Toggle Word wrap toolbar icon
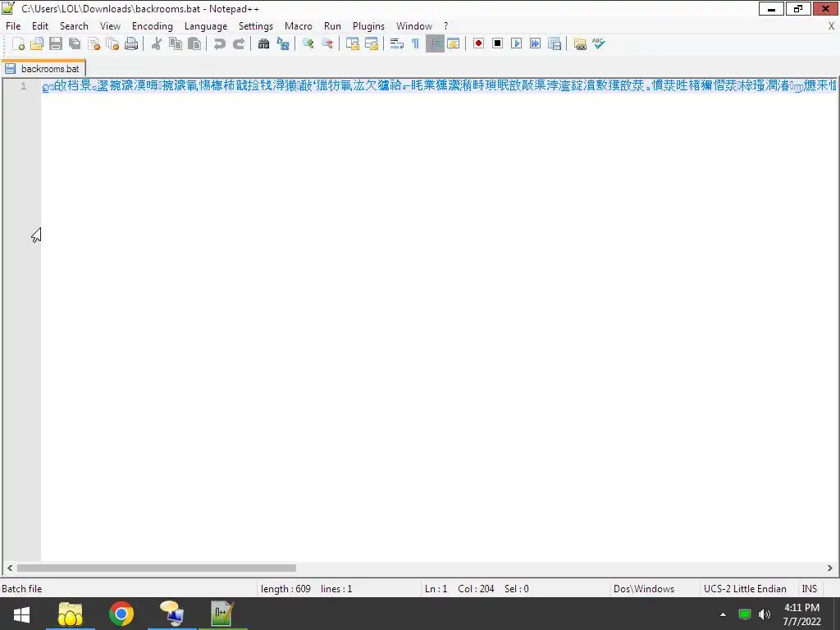This screenshot has height=630, width=840. 397,44
